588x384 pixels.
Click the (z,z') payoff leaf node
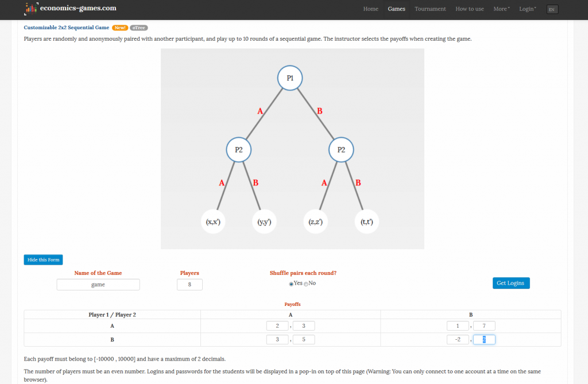click(x=315, y=222)
